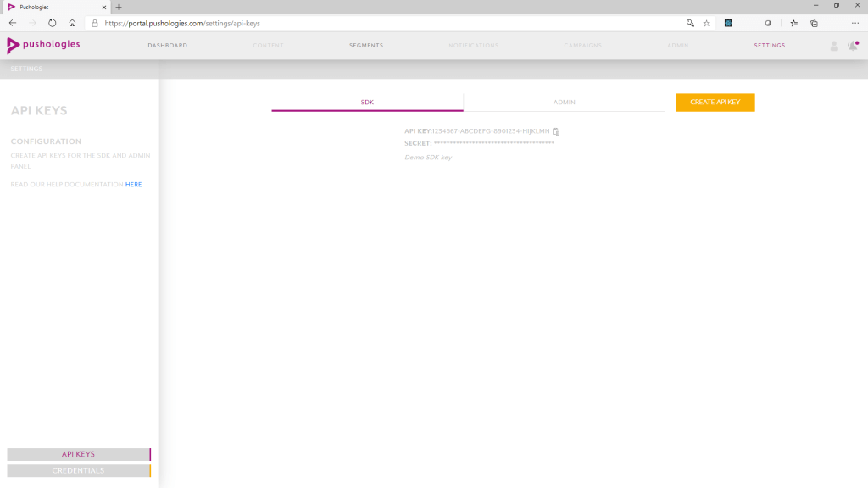Restore down the browser window
The height and width of the screenshot is (488, 868).
(837, 6)
